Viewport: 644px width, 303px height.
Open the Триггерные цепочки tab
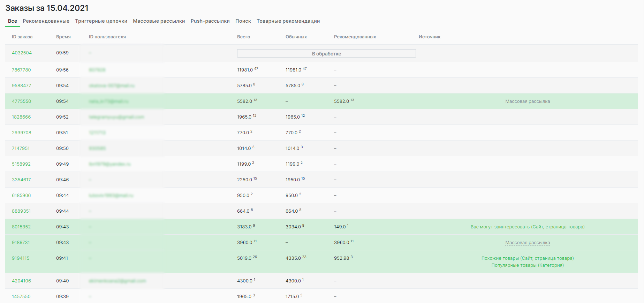pos(101,21)
